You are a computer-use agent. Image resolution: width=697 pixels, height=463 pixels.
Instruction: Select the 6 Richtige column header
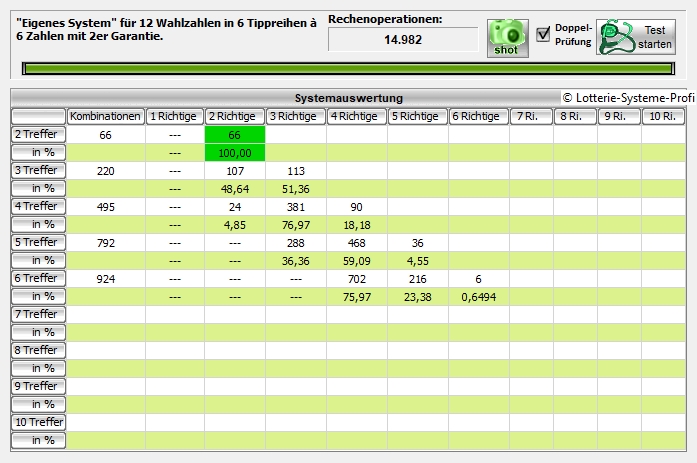[478, 116]
